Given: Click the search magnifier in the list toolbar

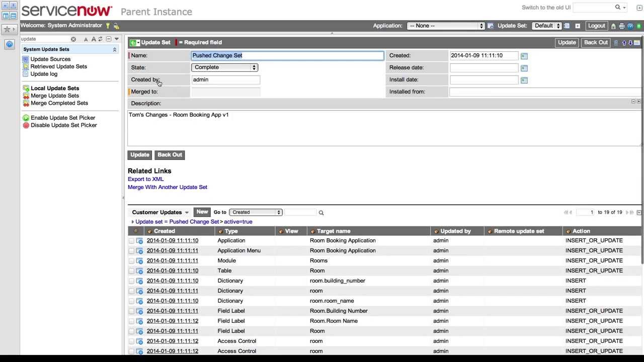Looking at the screenshot, I should coord(321,213).
